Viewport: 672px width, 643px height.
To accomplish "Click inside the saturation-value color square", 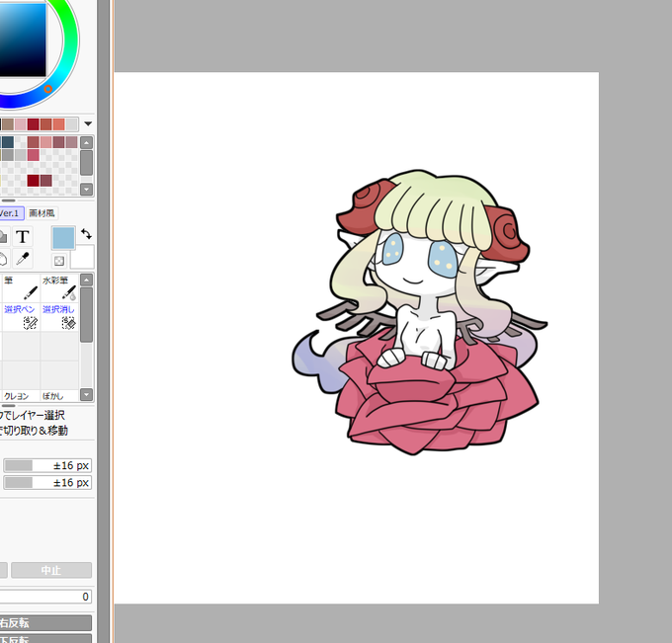I will pyautogui.click(x=23, y=39).
